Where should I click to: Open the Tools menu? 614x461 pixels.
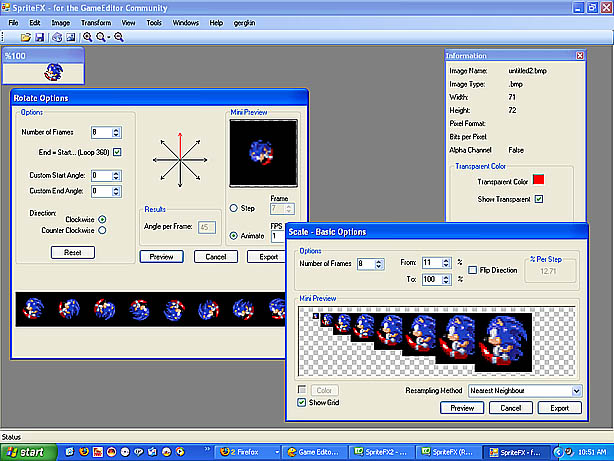point(154,23)
